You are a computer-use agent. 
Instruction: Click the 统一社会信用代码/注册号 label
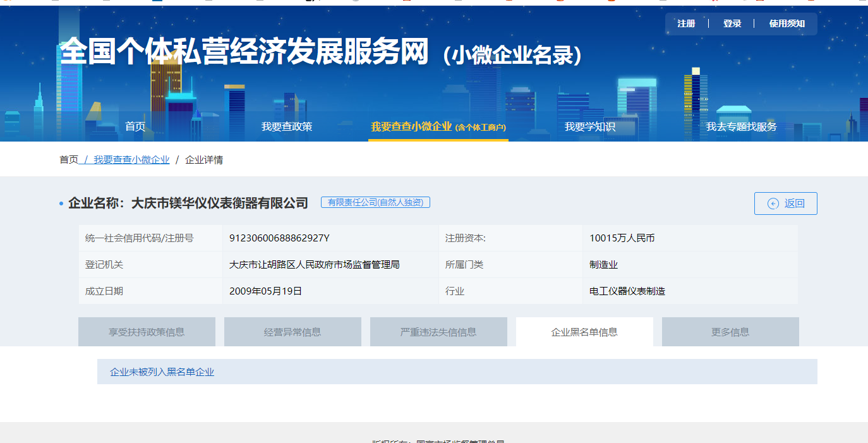[x=140, y=238]
